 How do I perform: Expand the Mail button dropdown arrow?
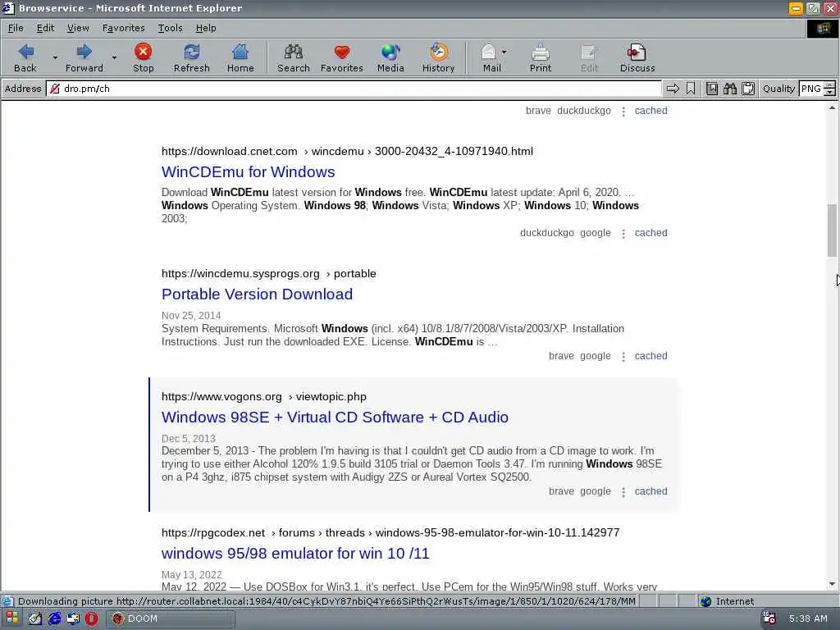(504, 52)
